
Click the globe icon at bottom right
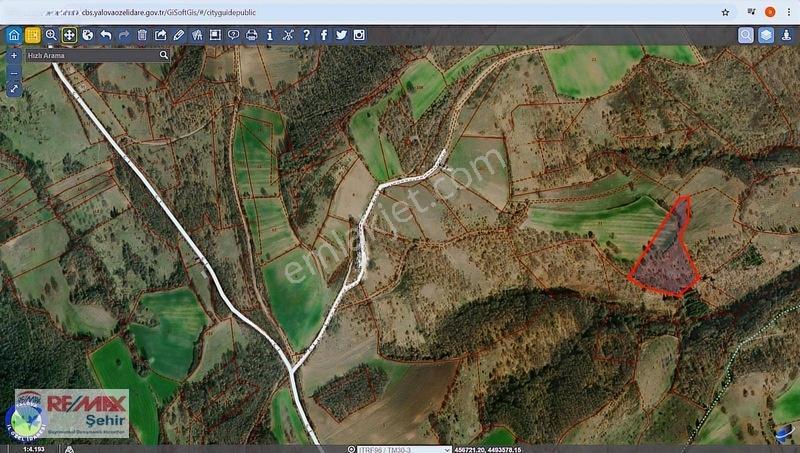pyautogui.click(x=784, y=434)
